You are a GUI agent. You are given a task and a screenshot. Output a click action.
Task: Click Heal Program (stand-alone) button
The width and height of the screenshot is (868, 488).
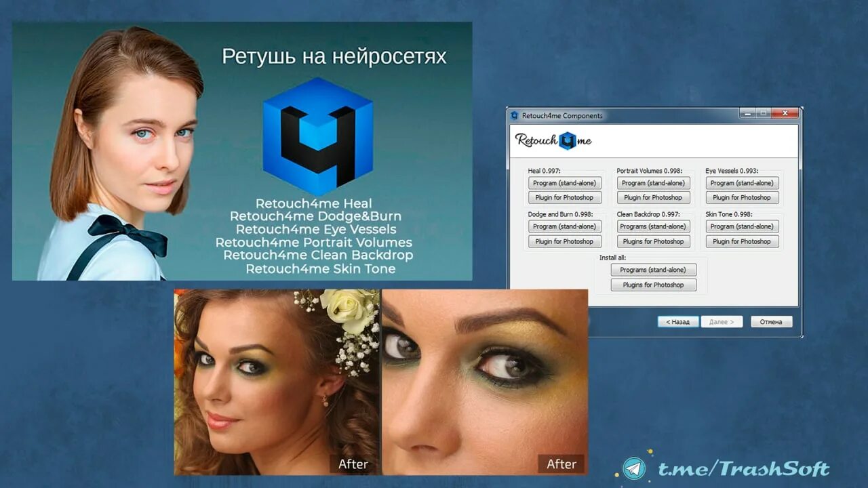(564, 183)
